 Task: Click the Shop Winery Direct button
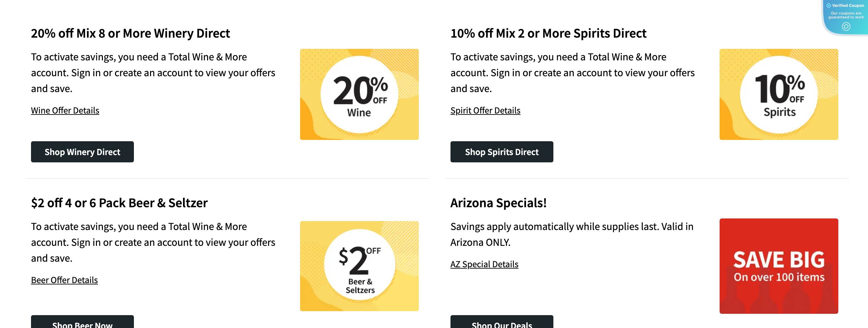[82, 152]
